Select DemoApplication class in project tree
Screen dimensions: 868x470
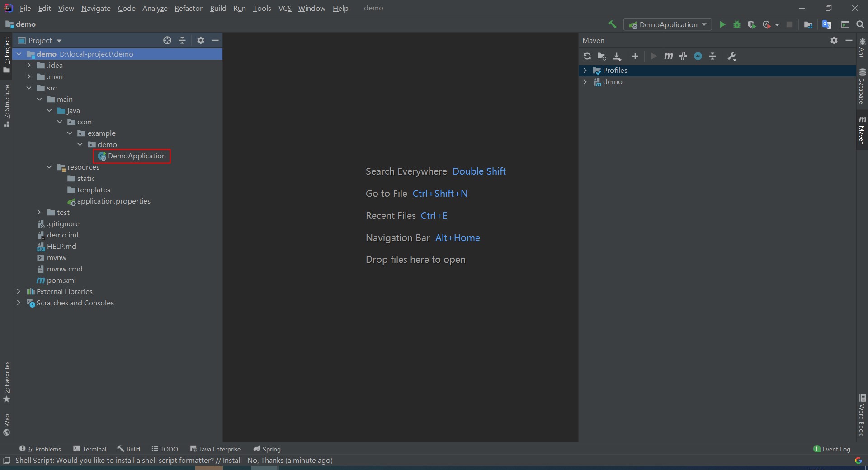pos(132,156)
